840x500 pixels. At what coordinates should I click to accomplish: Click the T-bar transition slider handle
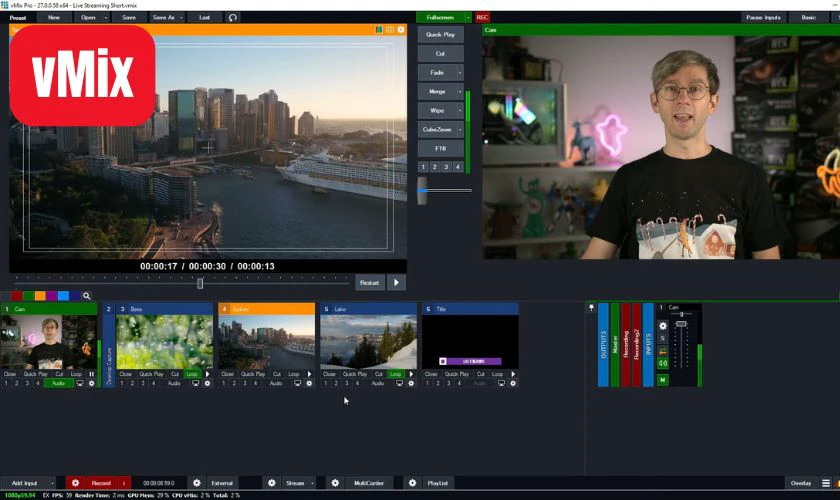(422, 191)
